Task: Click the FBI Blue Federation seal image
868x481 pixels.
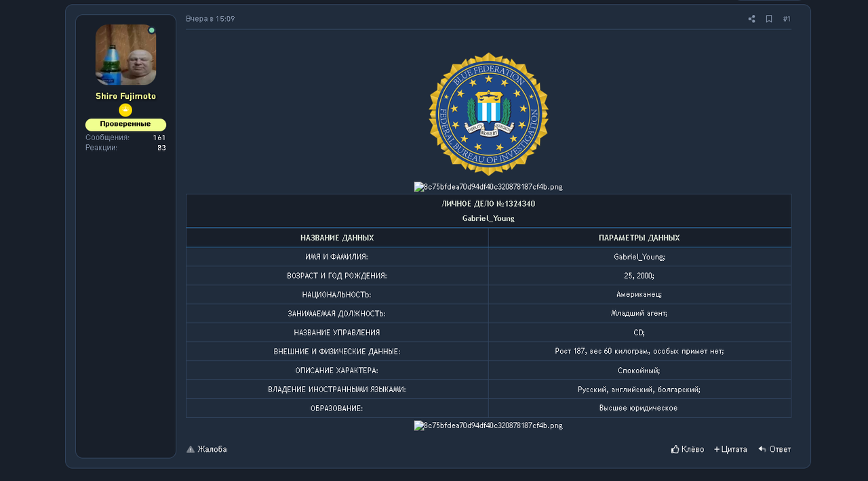Action: tap(488, 114)
